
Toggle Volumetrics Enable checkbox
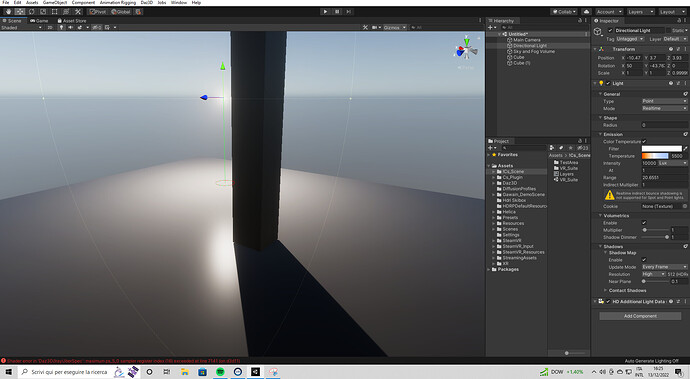(x=644, y=223)
